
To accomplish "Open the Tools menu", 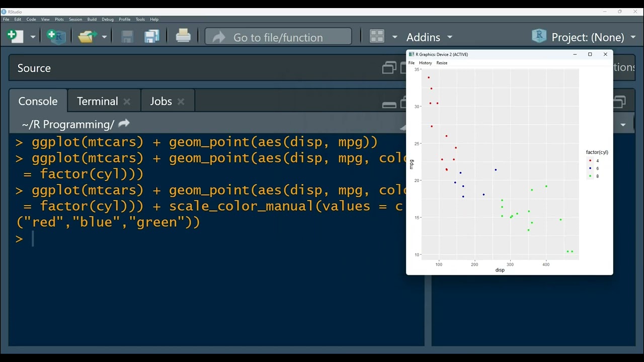I will (140, 20).
